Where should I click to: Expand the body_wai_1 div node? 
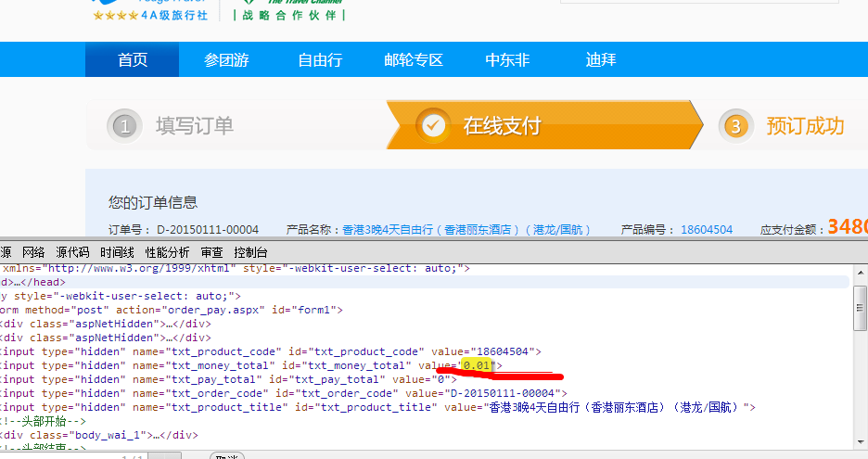(99, 435)
